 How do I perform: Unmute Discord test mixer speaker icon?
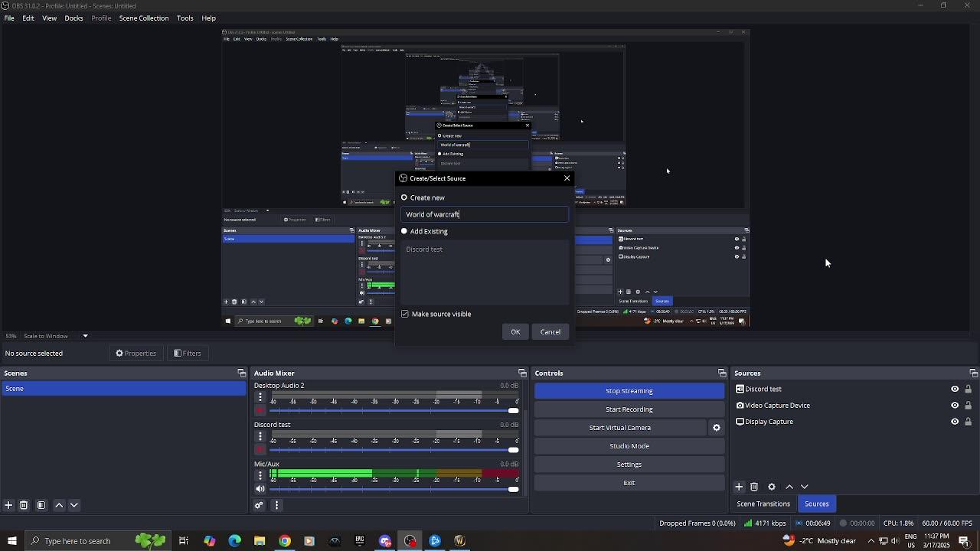coord(260,449)
